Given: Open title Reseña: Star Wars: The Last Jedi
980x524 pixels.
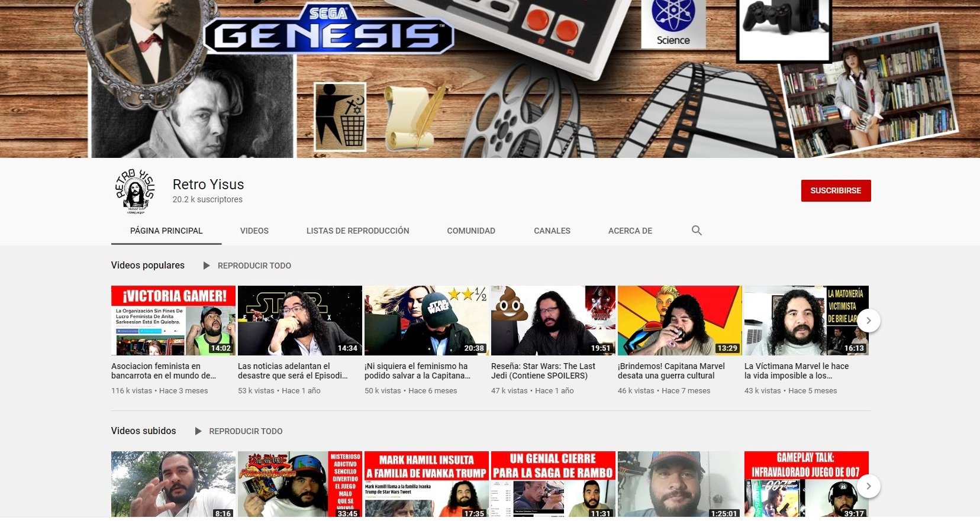Looking at the screenshot, I should pyautogui.click(x=543, y=371).
